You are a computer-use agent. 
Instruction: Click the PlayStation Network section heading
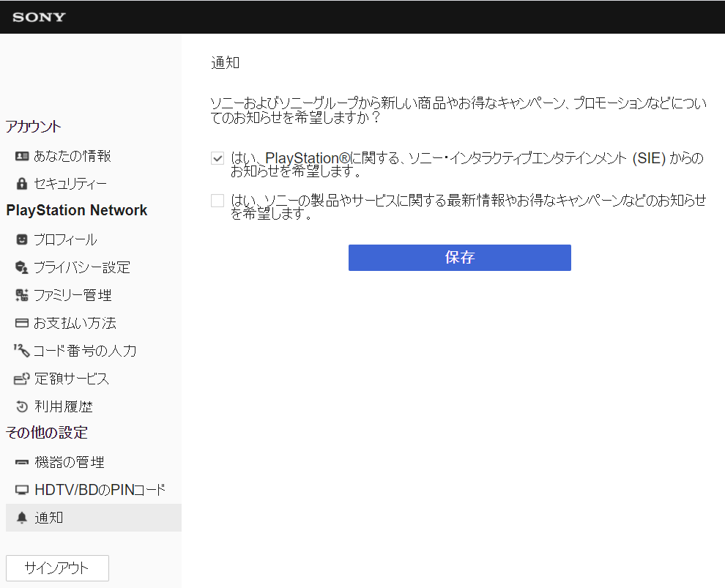(77, 210)
